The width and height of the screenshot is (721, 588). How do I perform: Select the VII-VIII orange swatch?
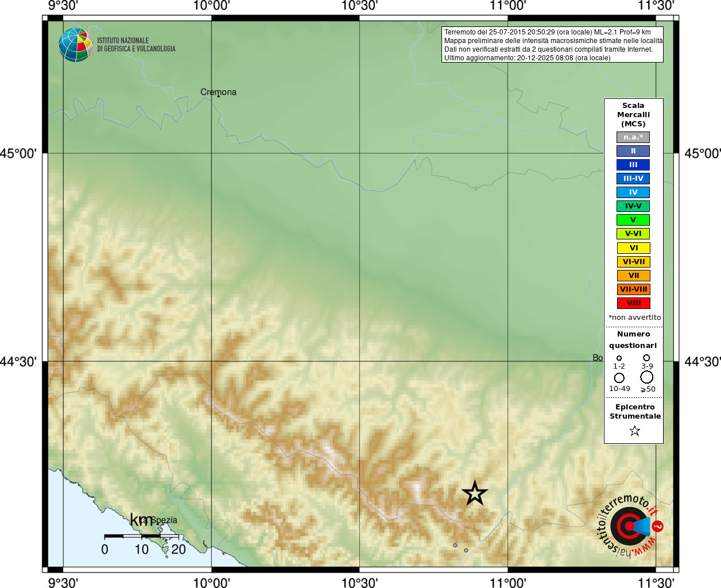[x=633, y=289]
